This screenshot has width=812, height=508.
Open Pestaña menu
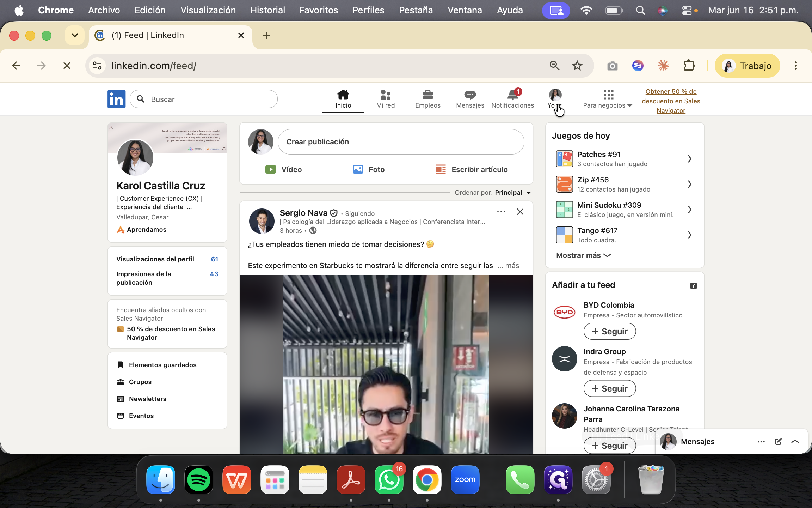coord(416,10)
